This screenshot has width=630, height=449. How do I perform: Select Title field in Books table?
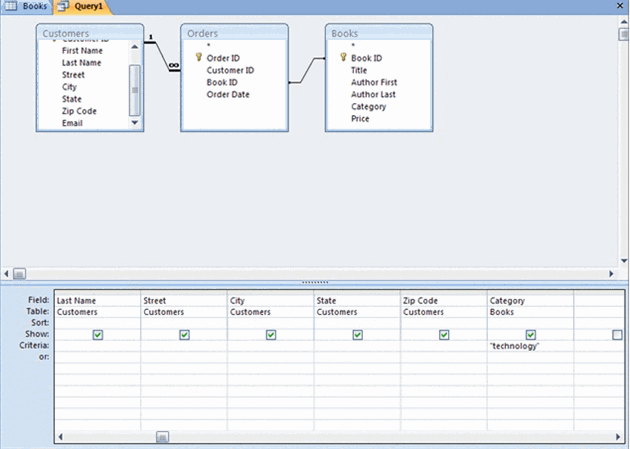(359, 70)
